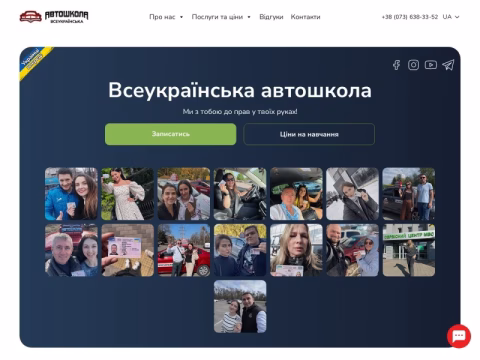
Task: Open the Instagram social icon
Action: pyautogui.click(x=413, y=65)
